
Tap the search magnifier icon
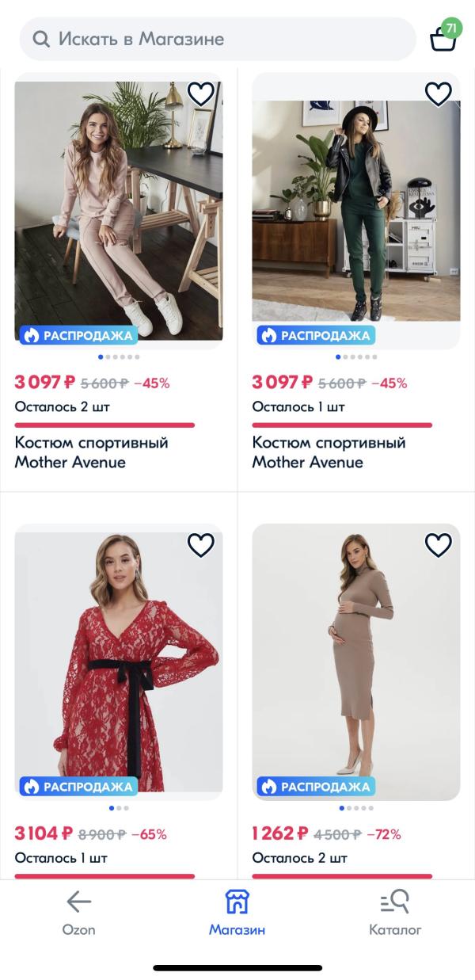click(40, 39)
